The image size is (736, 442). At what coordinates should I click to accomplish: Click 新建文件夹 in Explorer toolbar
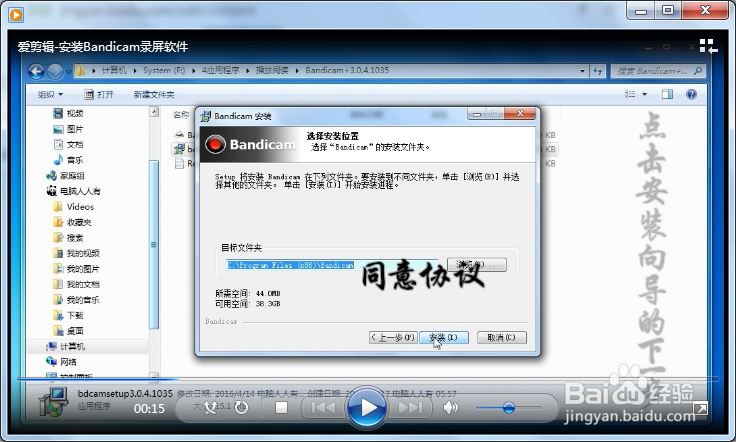154,94
